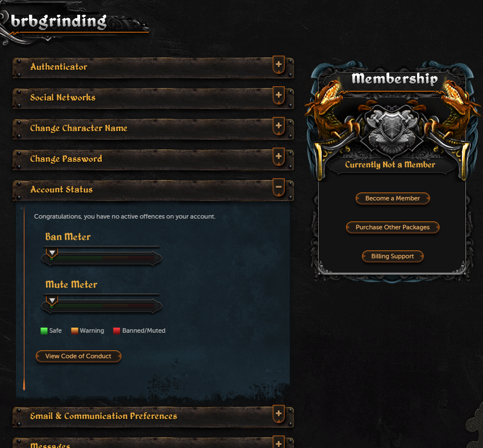Click the Account Status header label

[x=61, y=189]
